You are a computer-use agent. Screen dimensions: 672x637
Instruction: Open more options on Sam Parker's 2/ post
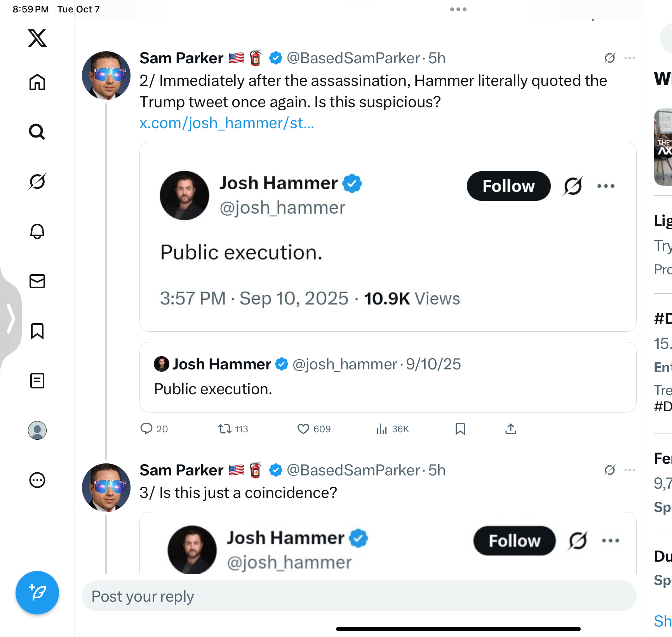[629, 58]
